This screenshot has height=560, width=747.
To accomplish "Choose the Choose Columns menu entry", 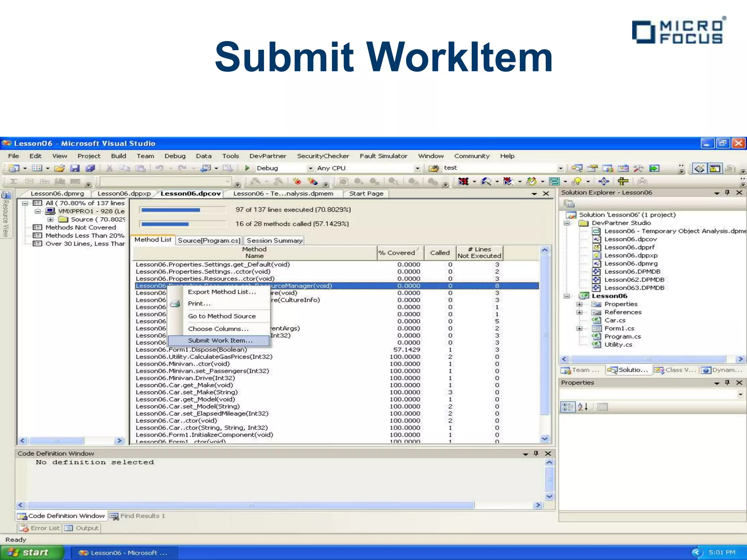I will coord(218,329).
